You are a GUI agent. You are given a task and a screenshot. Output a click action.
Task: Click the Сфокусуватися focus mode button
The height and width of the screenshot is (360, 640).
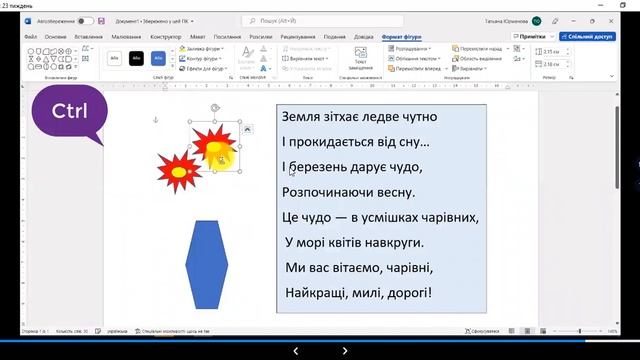(482, 331)
